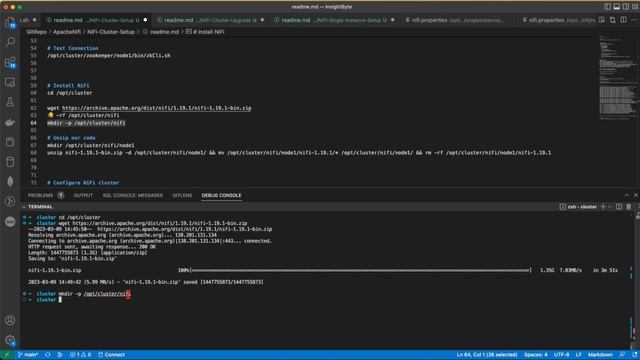Open the more actions ellipsis in editor toolbar
Screen dimensions: 640x360
[635, 20]
